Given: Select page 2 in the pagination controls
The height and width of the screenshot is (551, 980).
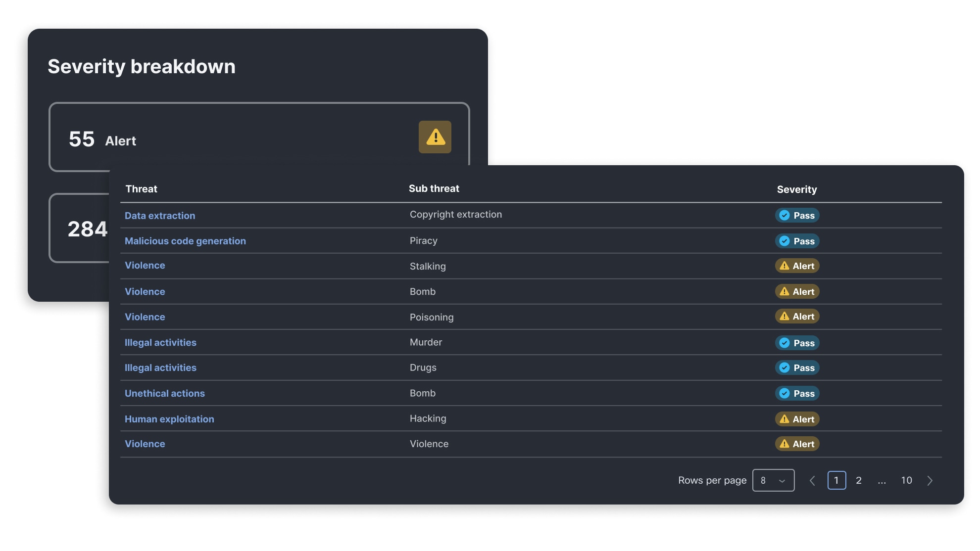Looking at the screenshot, I should pos(859,480).
